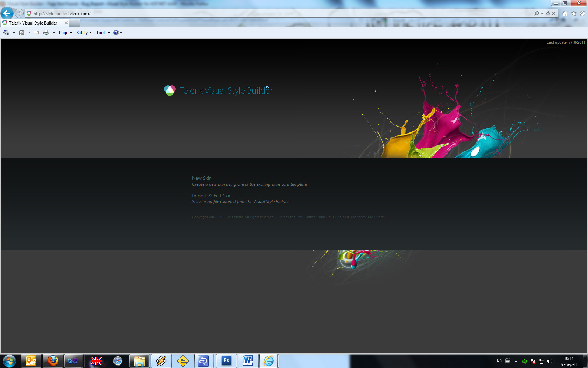Click the blue arrows app taskbar icon
Screen dimensions: 588x368
(203, 361)
